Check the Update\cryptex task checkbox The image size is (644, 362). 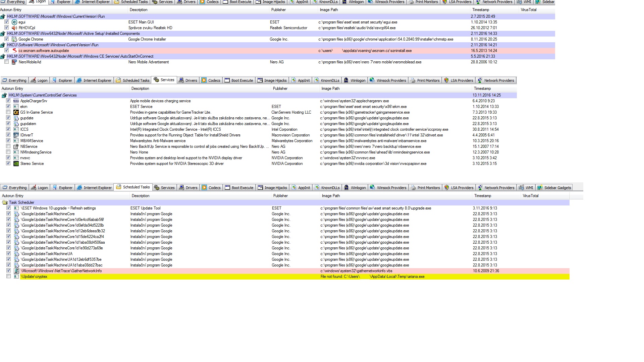coord(8,276)
